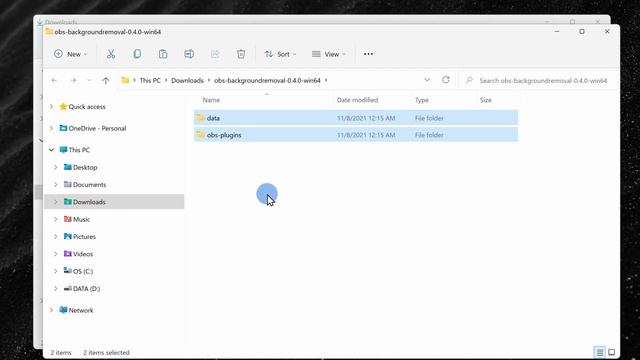Click This PC in the breadcrumb path

(x=150, y=80)
